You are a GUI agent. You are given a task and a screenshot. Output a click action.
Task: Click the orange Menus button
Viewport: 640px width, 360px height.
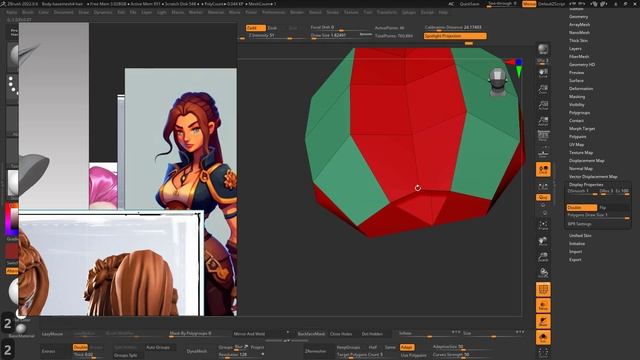[x=529, y=4]
